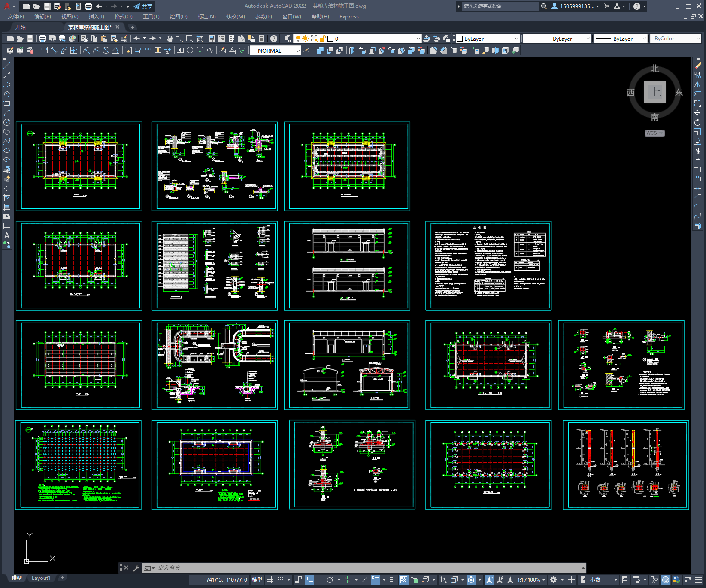This screenshot has height=588, width=706.
Task: Open the 修改(M) menu
Action: pos(235,17)
